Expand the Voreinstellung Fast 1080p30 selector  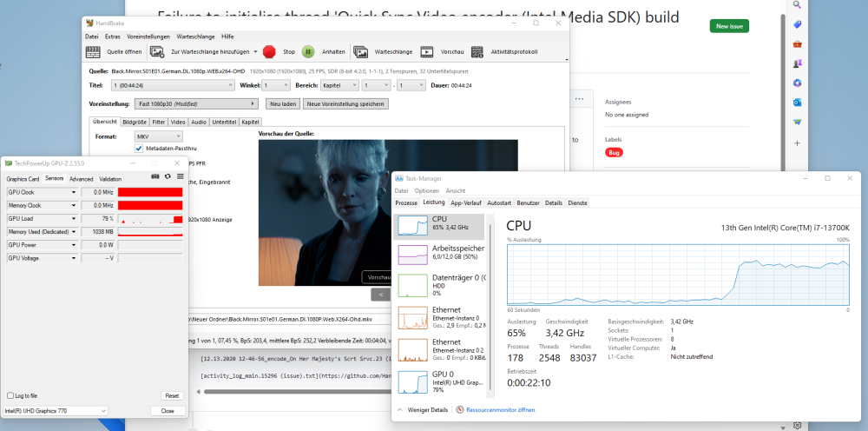point(196,103)
